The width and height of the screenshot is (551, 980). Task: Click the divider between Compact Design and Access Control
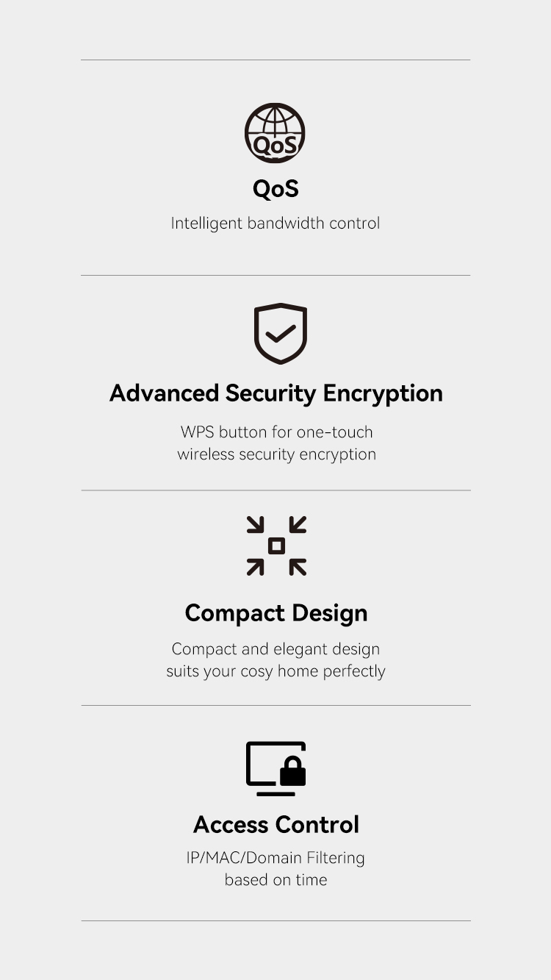[275, 706]
